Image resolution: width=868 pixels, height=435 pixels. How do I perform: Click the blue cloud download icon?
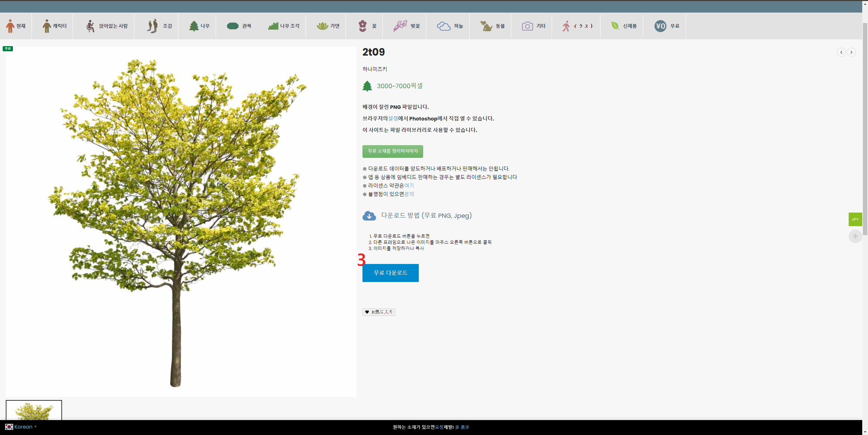coord(369,216)
